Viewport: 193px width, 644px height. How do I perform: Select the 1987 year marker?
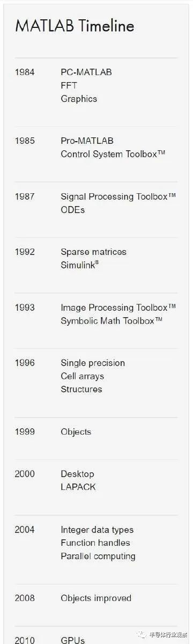25,196
